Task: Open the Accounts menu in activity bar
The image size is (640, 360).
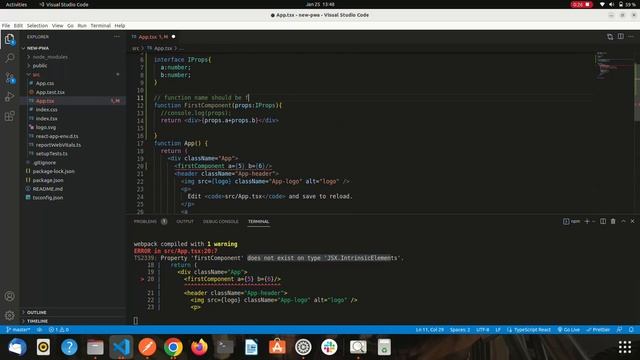Action: click(9, 296)
